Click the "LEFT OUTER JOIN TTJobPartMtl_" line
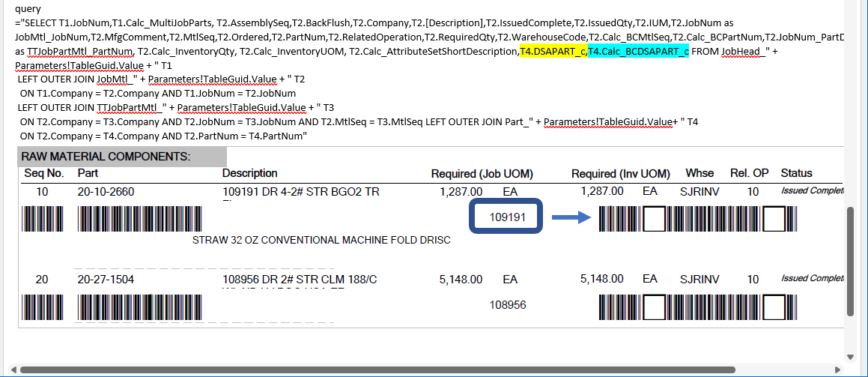 click(175, 107)
